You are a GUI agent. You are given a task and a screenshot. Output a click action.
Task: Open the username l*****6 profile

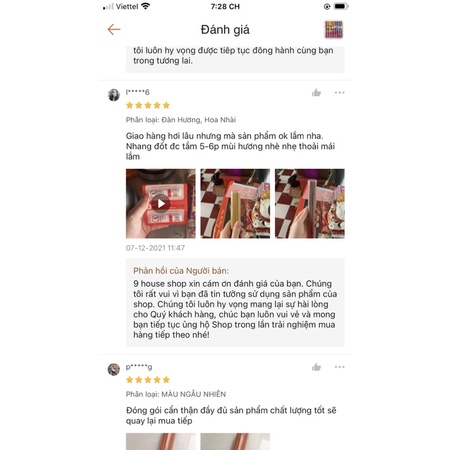138,92
